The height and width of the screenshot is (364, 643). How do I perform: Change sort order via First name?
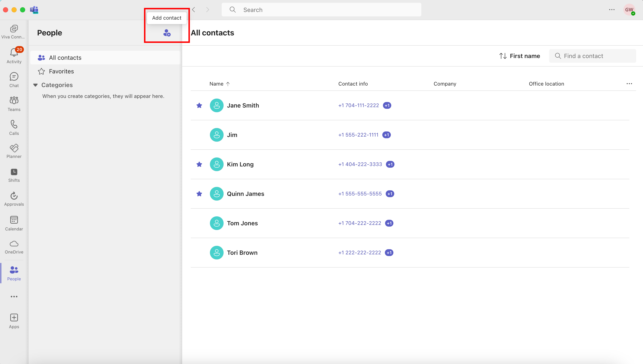pos(519,56)
